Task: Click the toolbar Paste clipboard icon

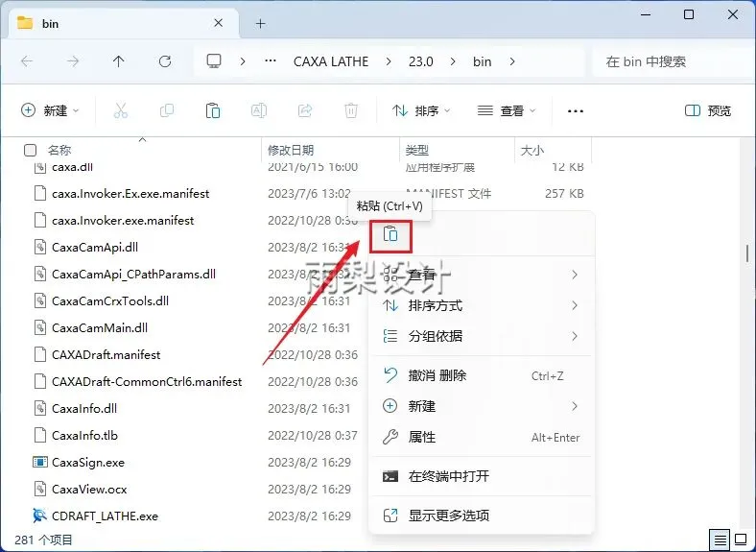Action: pyautogui.click(x=213, y=111)
